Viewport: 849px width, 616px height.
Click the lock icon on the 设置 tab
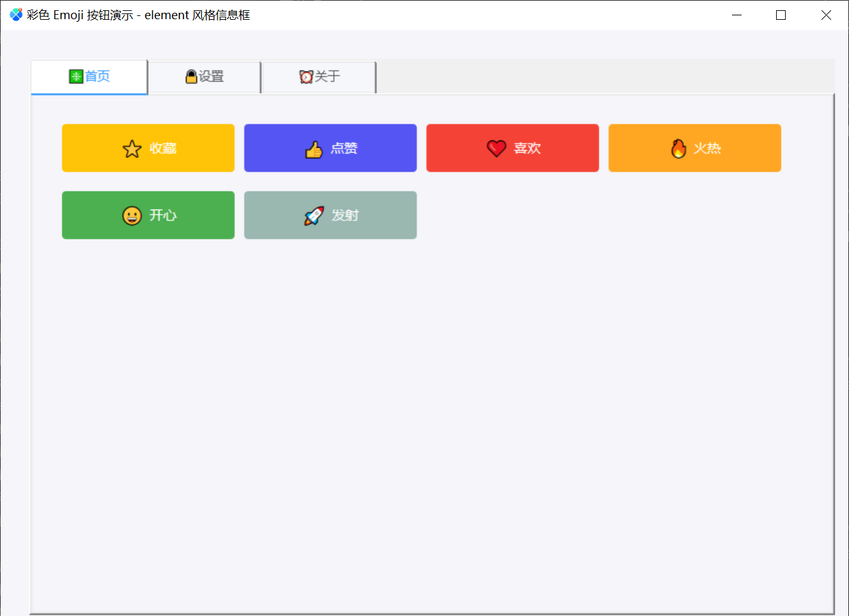point(191,77)
